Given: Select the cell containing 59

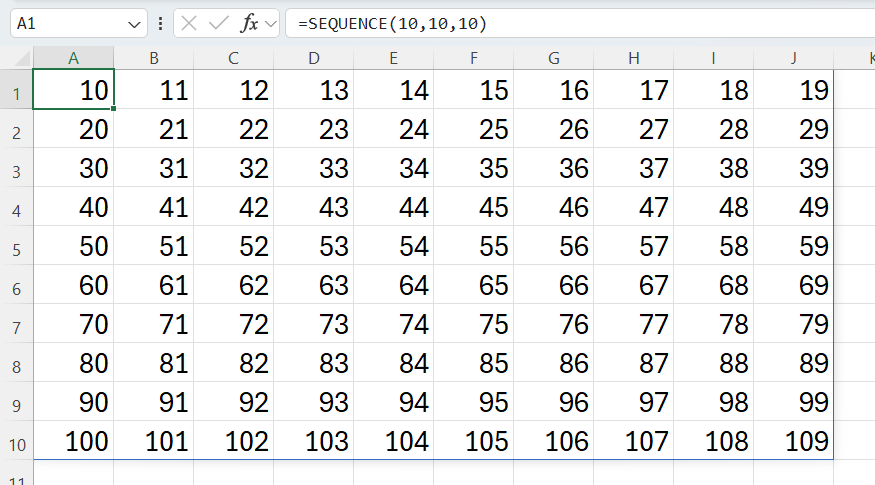Looking at the screenshot, I should coord(794,246).
